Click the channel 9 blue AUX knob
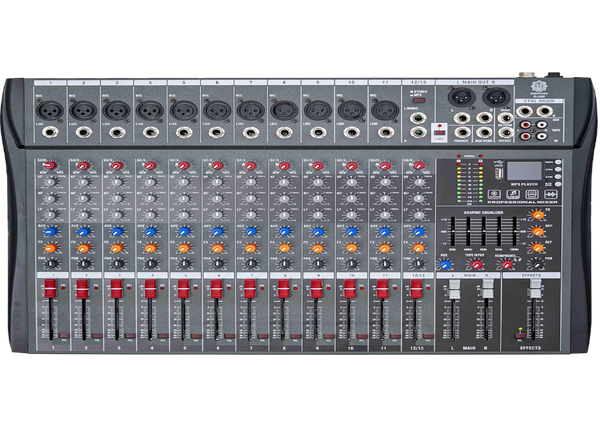The height and width of the screenshot is (427, 600). point(318,231)
